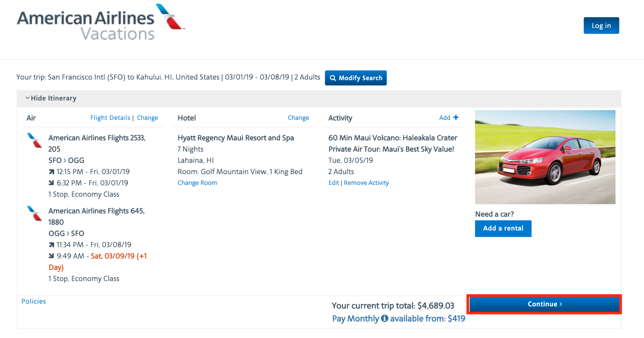Collapse itinerary using the downward chevron

27,98
